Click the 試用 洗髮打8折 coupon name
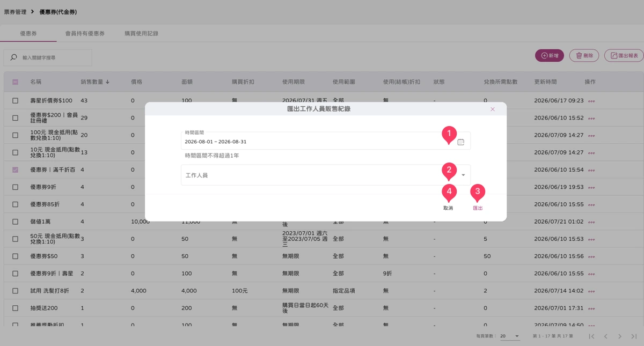This screenshot has width=644, height=346. (49, 291)
